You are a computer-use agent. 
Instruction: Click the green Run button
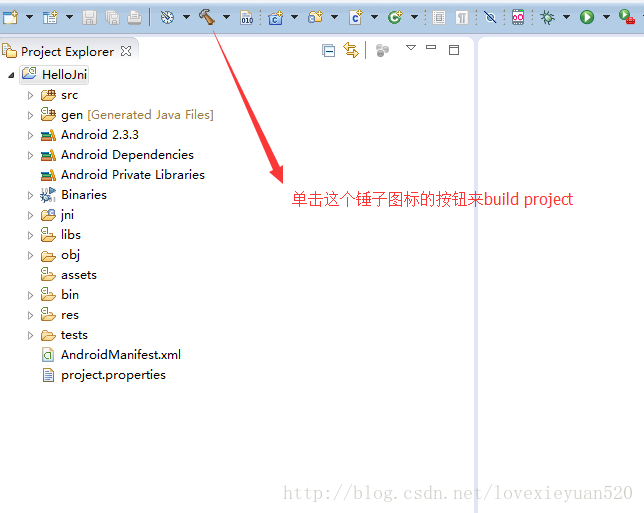(587, 17)
